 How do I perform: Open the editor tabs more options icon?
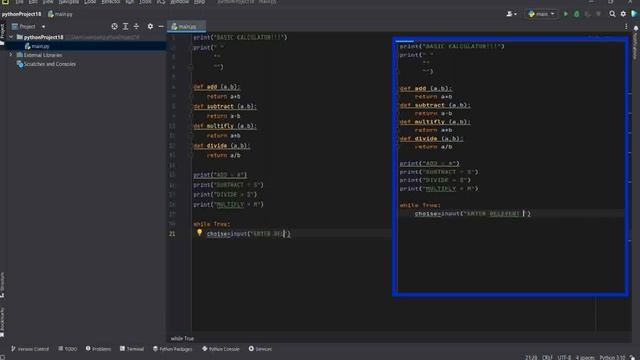point(626,27)
